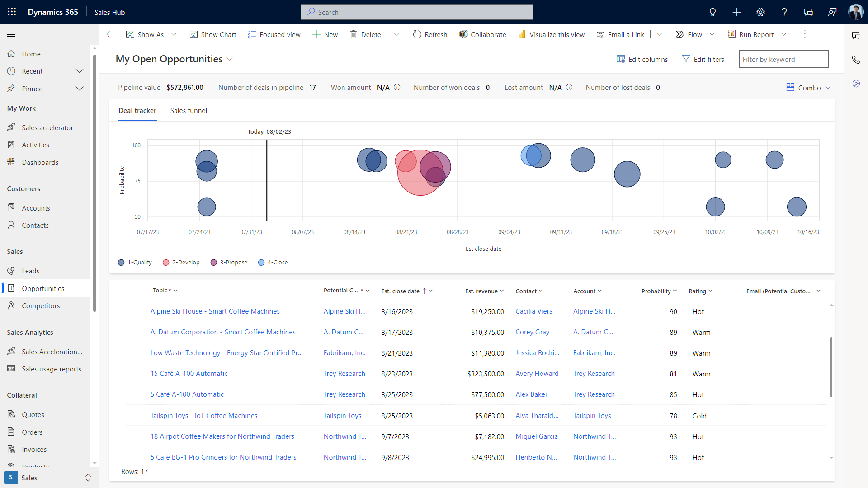
Task: Click Refresh in the command bar
Action: [430, 34]
